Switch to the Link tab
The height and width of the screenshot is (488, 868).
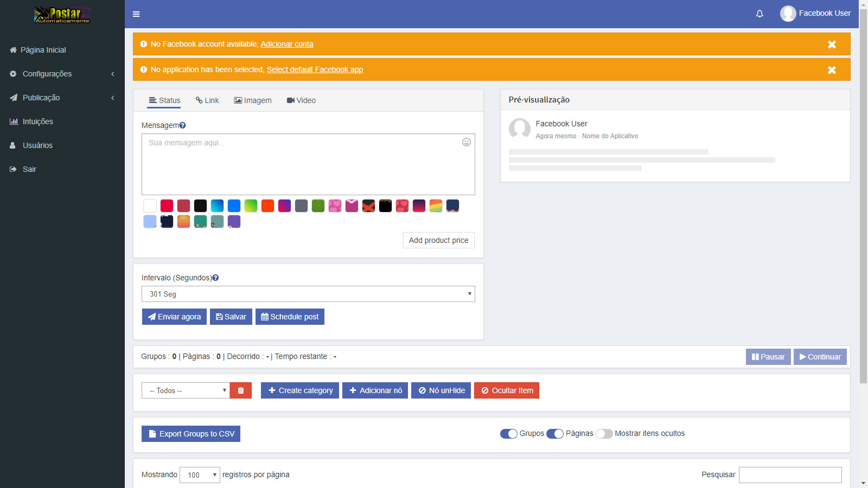(207, 100)
